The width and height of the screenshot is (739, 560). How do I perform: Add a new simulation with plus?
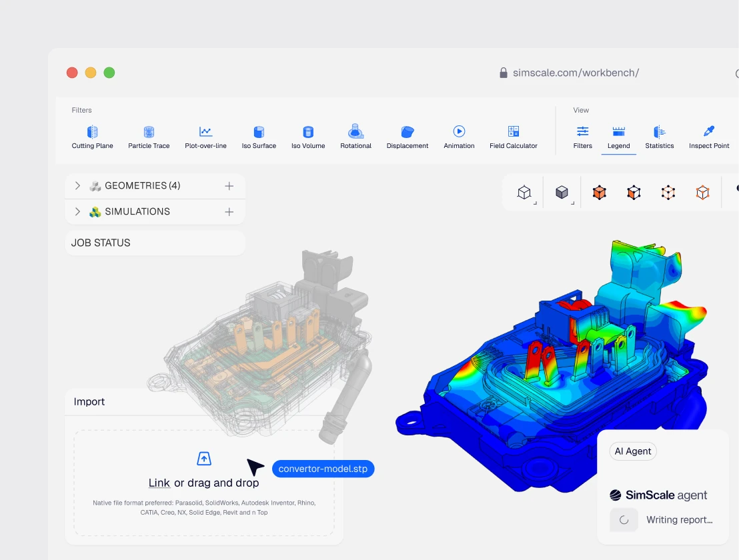click(229, 212)
